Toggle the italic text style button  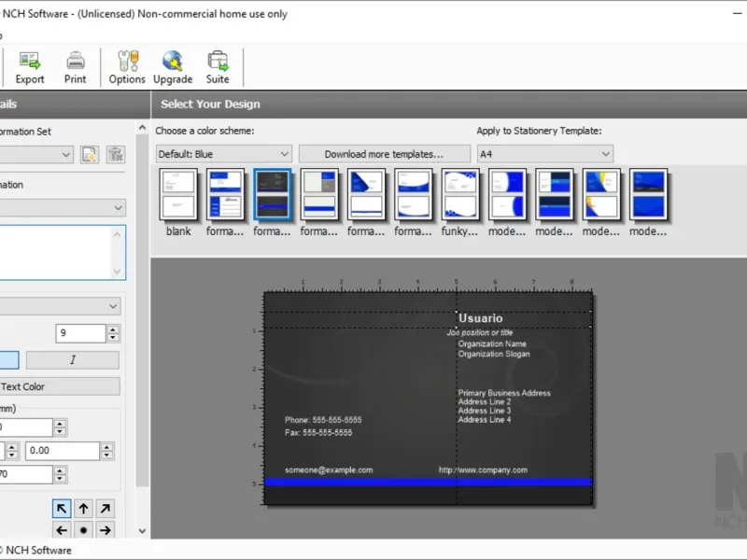click(x=73, y=360)
